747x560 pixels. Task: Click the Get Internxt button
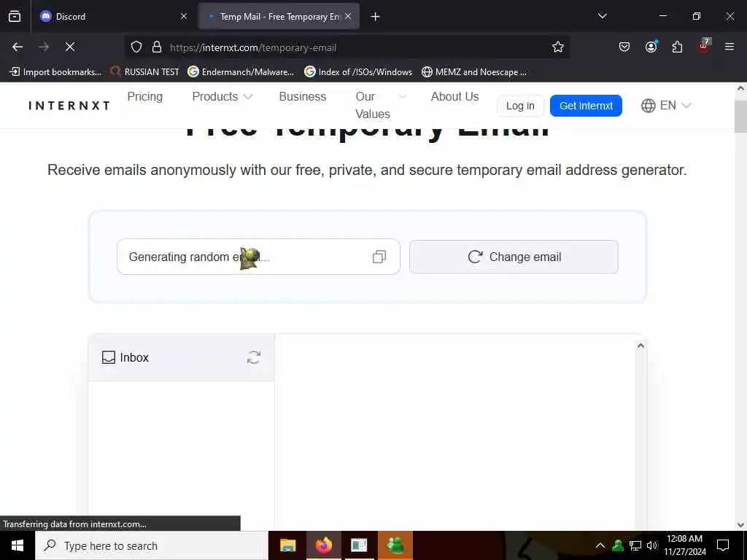pyautogui.click(x=586, y=106)
